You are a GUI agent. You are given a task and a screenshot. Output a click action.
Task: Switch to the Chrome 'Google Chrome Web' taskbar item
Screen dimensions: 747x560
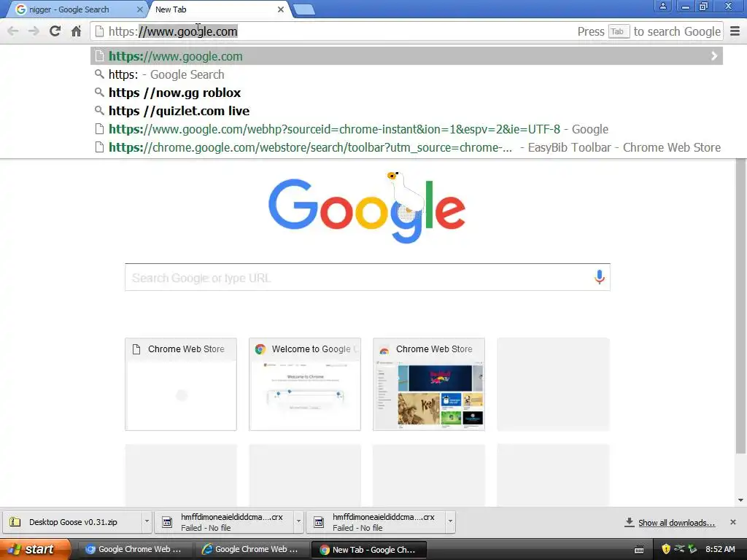(134, 550)
